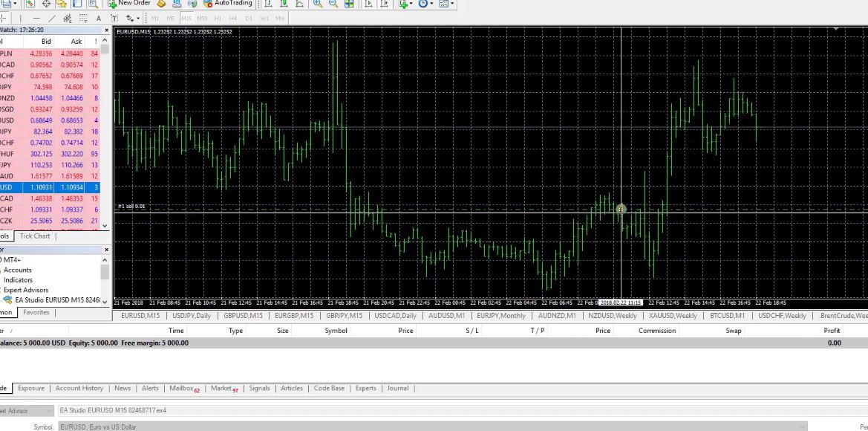This screenshot has height=431, width=868.
Task: Click the tile windows grid icon
Action: (x=348, y=4)
